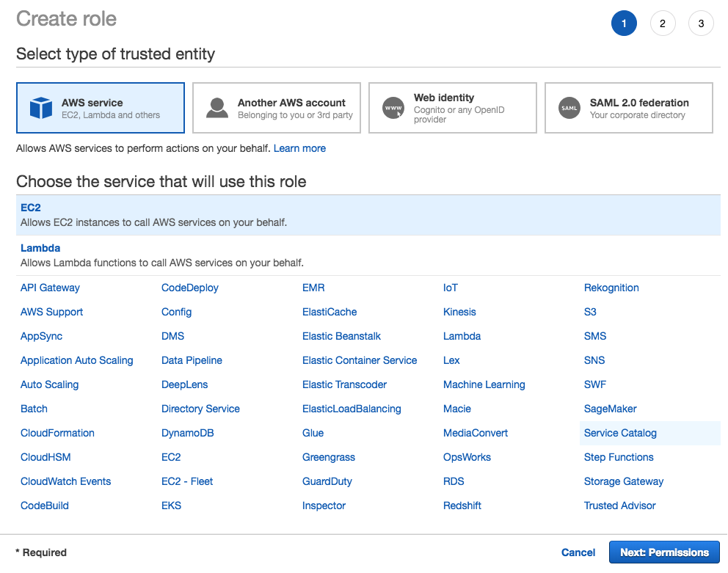Select Application Auto Scaling service

(x=76, y=360)
